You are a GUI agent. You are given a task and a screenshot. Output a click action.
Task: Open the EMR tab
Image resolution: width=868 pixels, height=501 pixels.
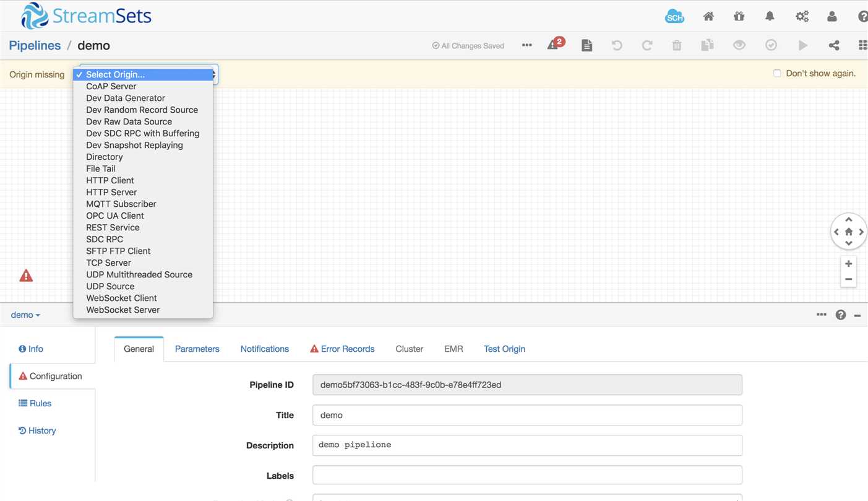(453, 349)
